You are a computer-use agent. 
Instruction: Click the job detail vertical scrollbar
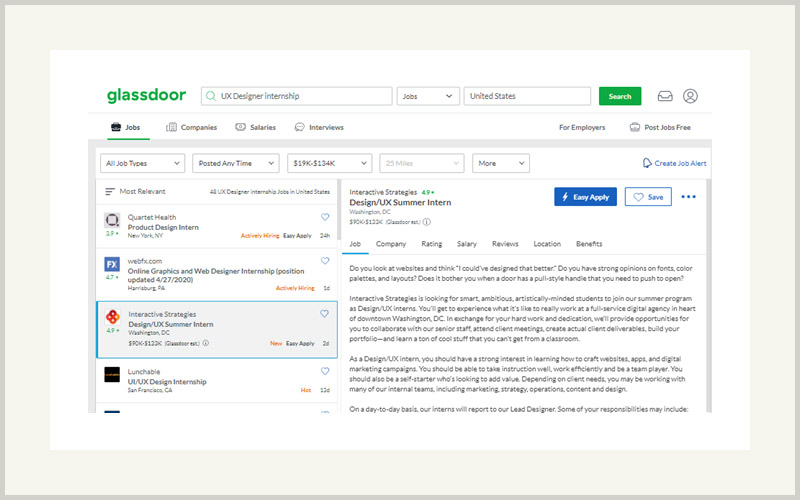[709, 296]
